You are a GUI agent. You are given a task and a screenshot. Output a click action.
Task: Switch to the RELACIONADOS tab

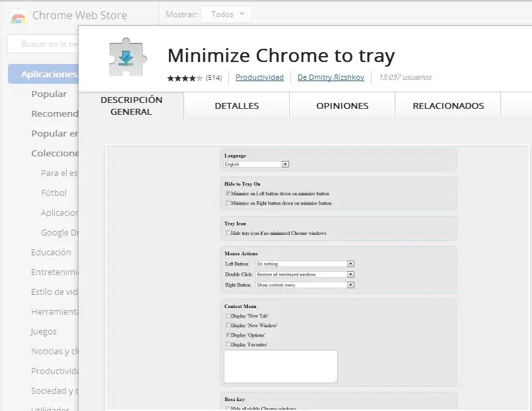(448, 106)
